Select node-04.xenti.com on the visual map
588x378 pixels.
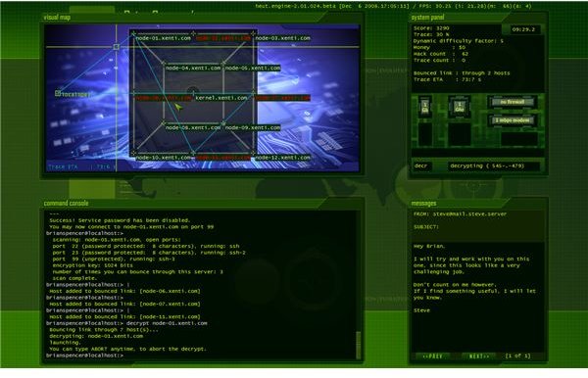point(193,68)
